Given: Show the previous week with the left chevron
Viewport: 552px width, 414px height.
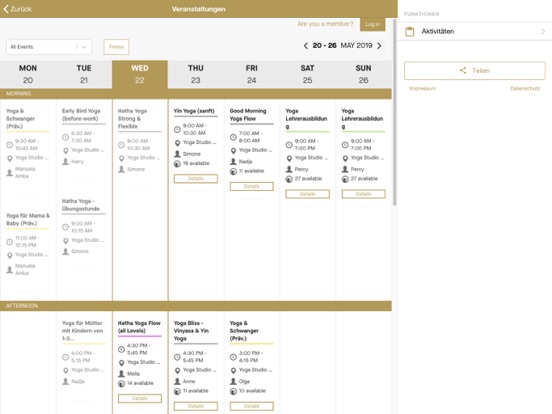Looking at the screenshot, I should (306, 46).
